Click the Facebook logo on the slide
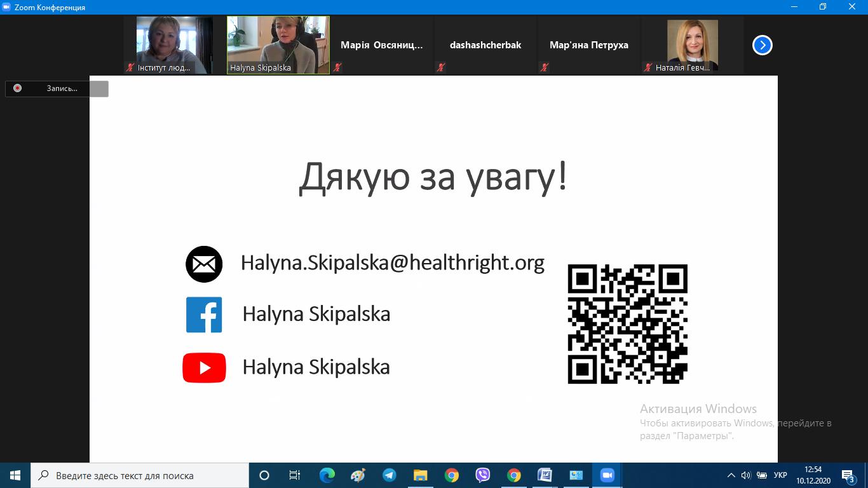This screenshot has height=488, width=868. 204,315
